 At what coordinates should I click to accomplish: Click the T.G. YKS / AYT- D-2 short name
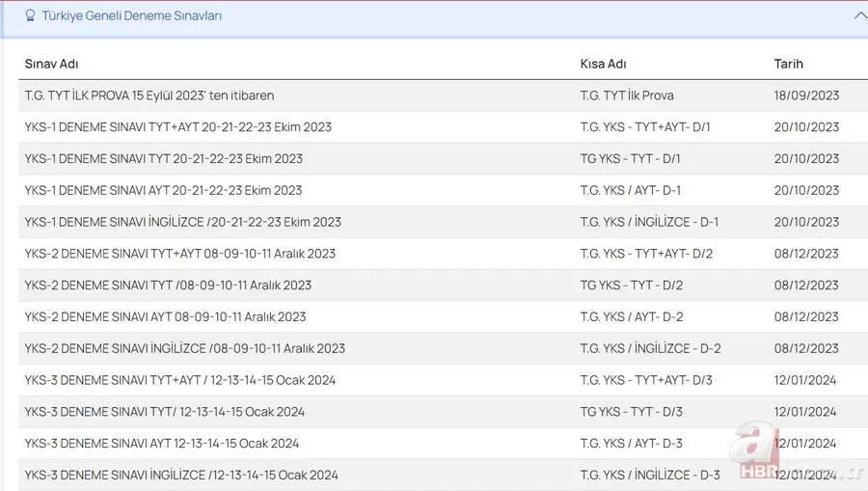point(631,317)
